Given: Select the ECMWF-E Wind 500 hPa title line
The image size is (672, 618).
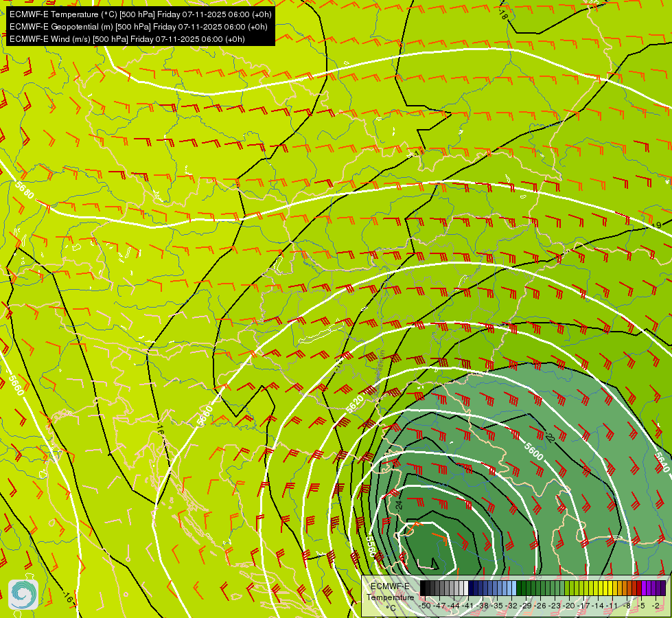Looking at the screenshot, I should point(127,39).
